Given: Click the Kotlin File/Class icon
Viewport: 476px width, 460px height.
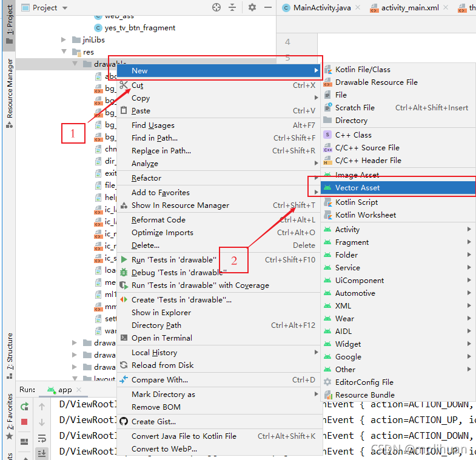Looking at the screenshot, I should point(328,70).
